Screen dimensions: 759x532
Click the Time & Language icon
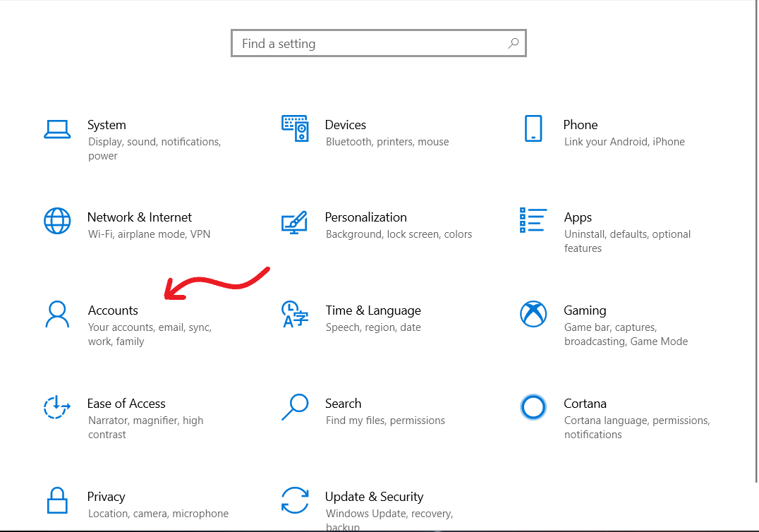coord(295,315)
